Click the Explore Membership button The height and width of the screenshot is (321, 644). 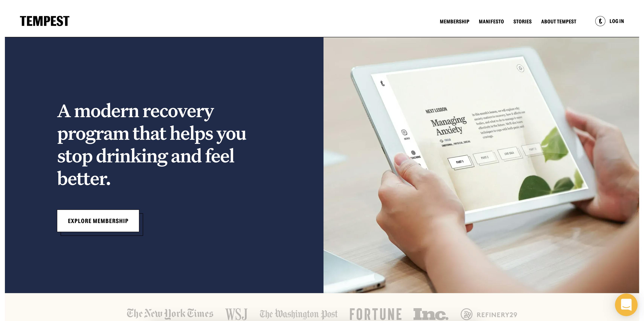98,221
